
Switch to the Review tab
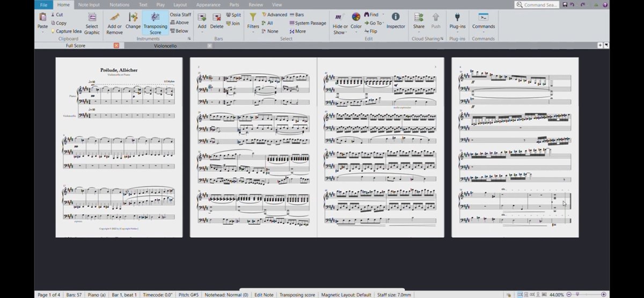255,5
